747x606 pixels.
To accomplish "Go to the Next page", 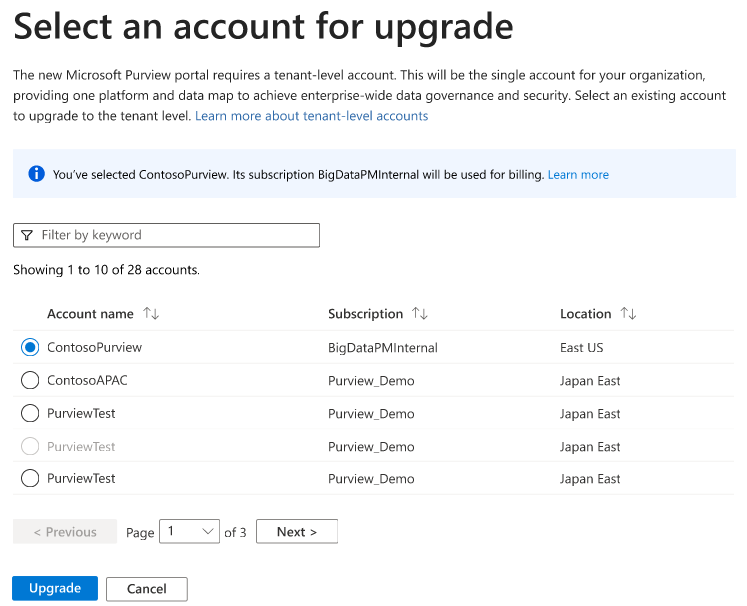I will tap(297, 531).
